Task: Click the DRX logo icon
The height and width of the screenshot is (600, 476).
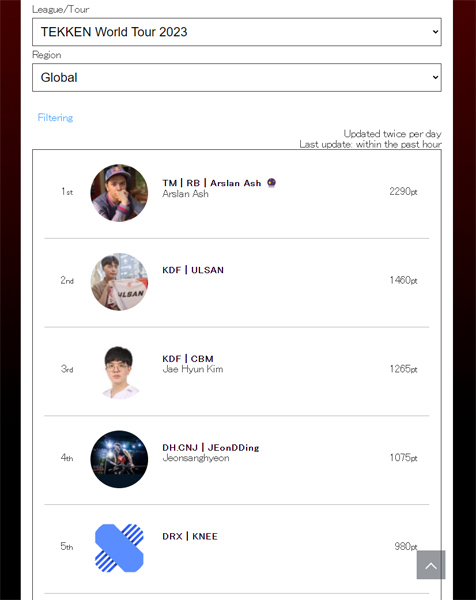Action: (119, 548)
